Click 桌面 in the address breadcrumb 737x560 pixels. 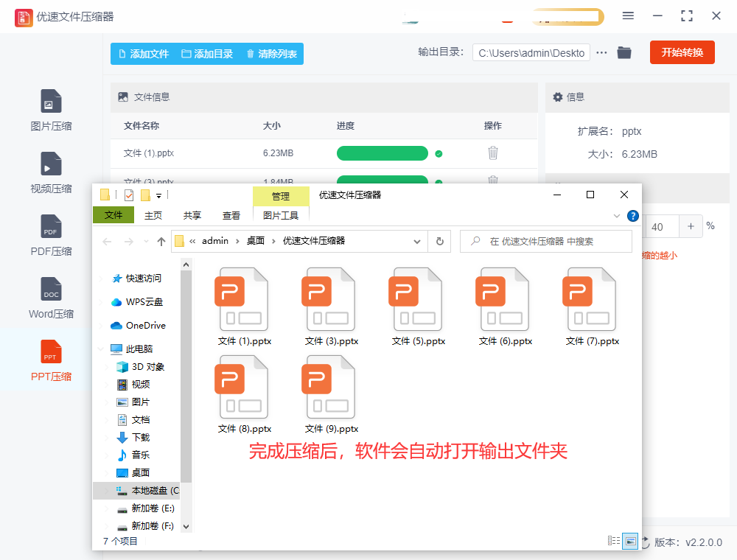click(x=255, y=241)
